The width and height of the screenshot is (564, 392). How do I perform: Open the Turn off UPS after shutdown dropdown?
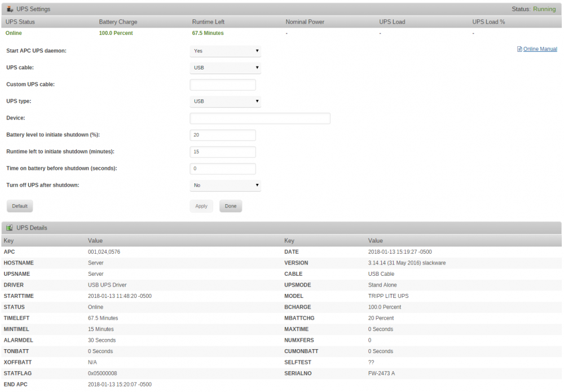[x=225, y=185]
